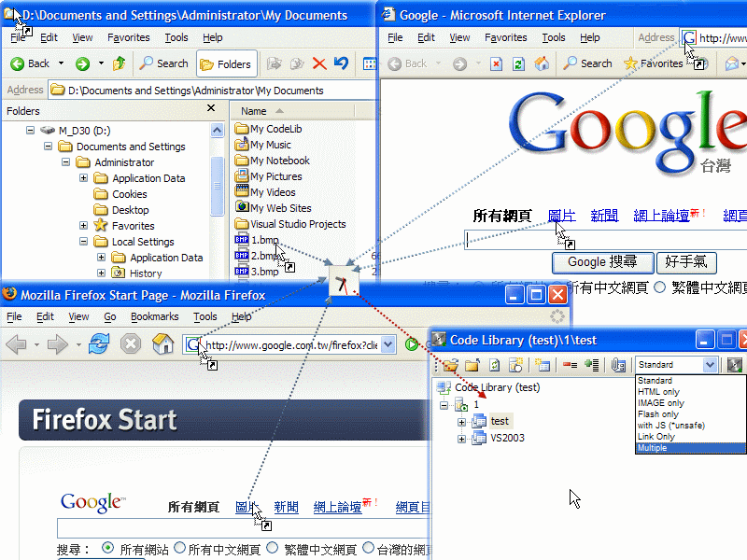Click the green plus icon in Code Library
The height and width of the screenshot is (560, 747).
592,365
